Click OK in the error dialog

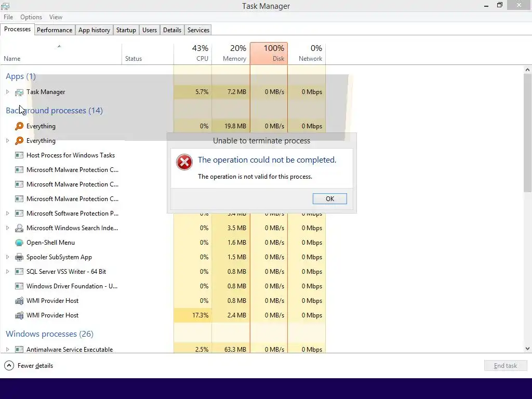(x=330, y=199)
